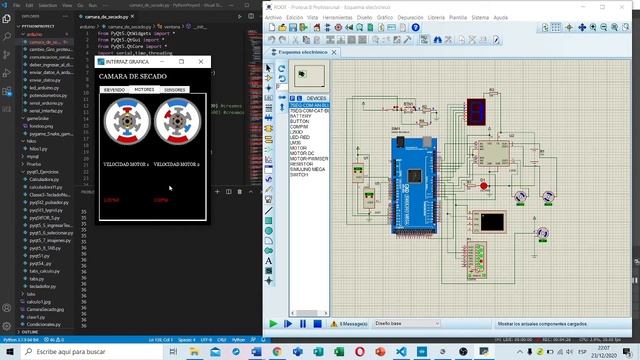The width and height of the screenshot is (640, 360).
Task: Rotate the component anticlockwise in Proteus
Action: pyautogui.click(x=282, y=78)
